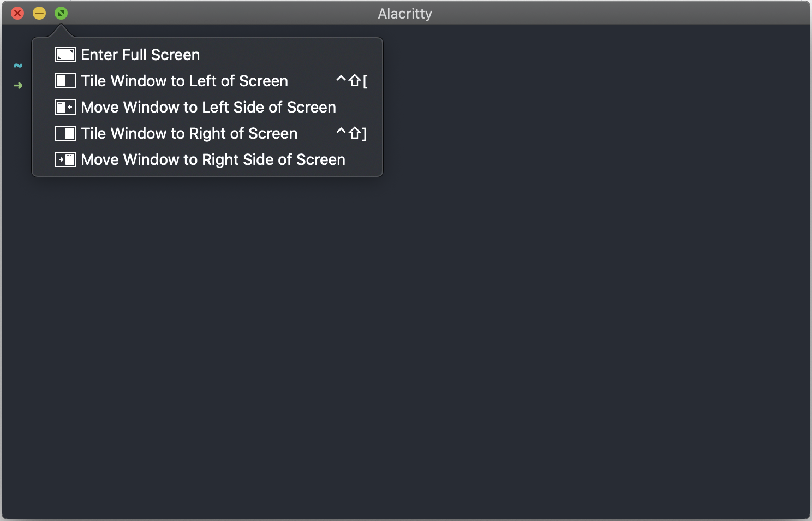The image size is (812, 521).
Task: Click the Tile Right keyboard shortcut hint
Action: 352,133
